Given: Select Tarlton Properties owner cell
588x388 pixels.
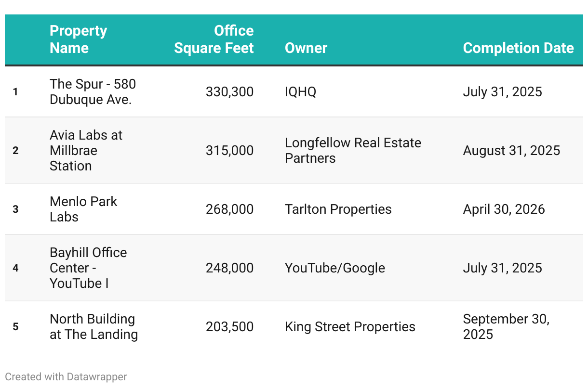Looking at the screenshot, I should pos(338,209).
